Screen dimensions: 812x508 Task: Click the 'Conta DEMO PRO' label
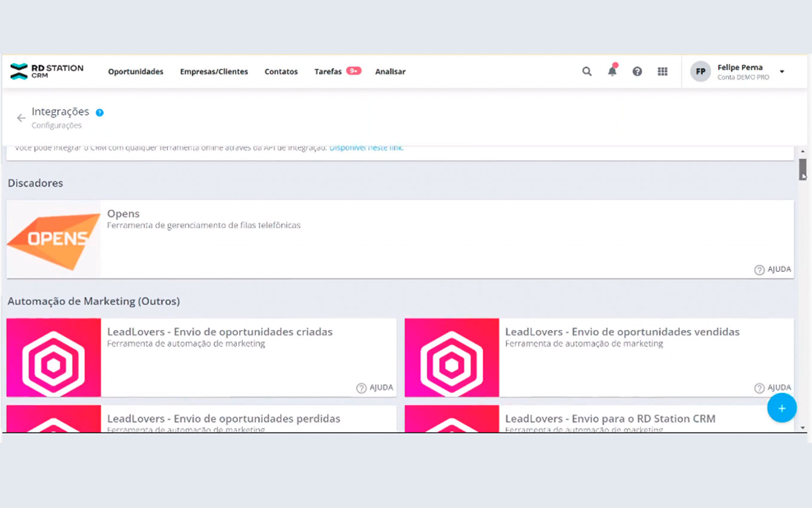pos(743,77)
